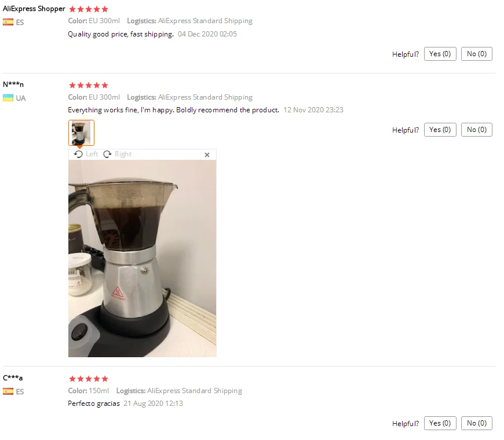This screenshot has height=440, width=504.
Task: Click the five-star rating of AliExpress Shopper's review
Action: point(89,9)
